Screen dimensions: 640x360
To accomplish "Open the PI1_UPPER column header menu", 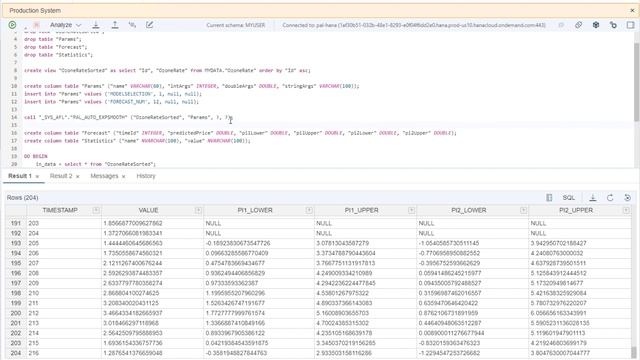I will coord(411,210).
